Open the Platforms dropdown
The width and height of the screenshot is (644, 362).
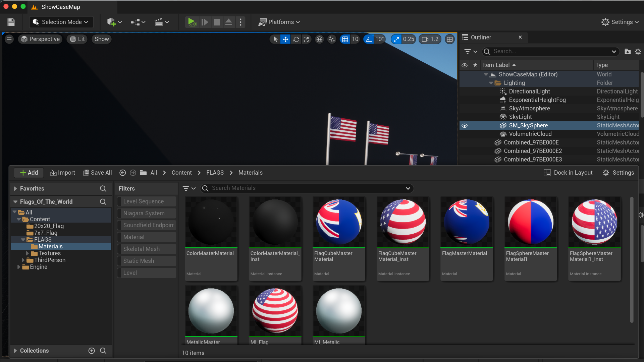tap(279, 22)
